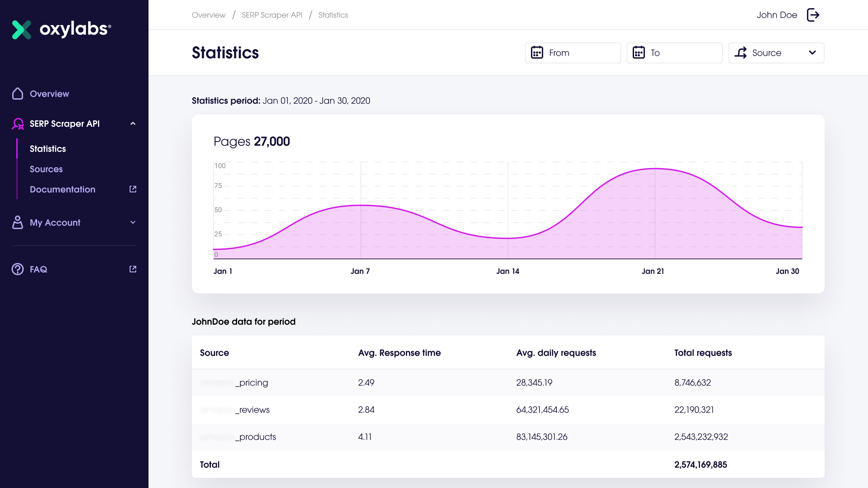The image size is (868, 488).
Task: Navigate to Overview via the breadcrumb
Action: tap(209, 15)
